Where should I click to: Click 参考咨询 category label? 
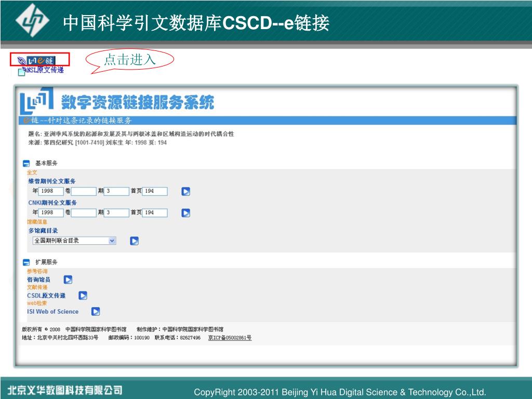37,271
